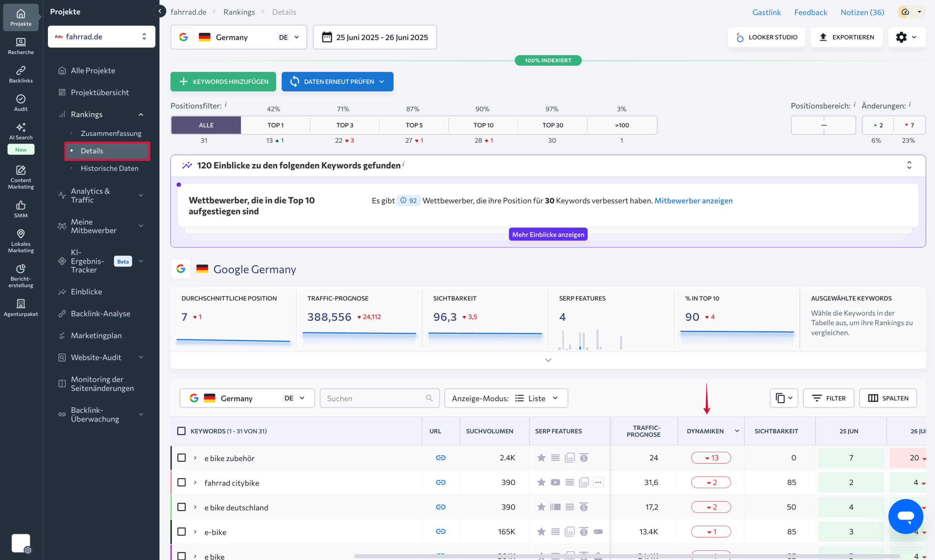Select the ALLE position filter tab

206,125
